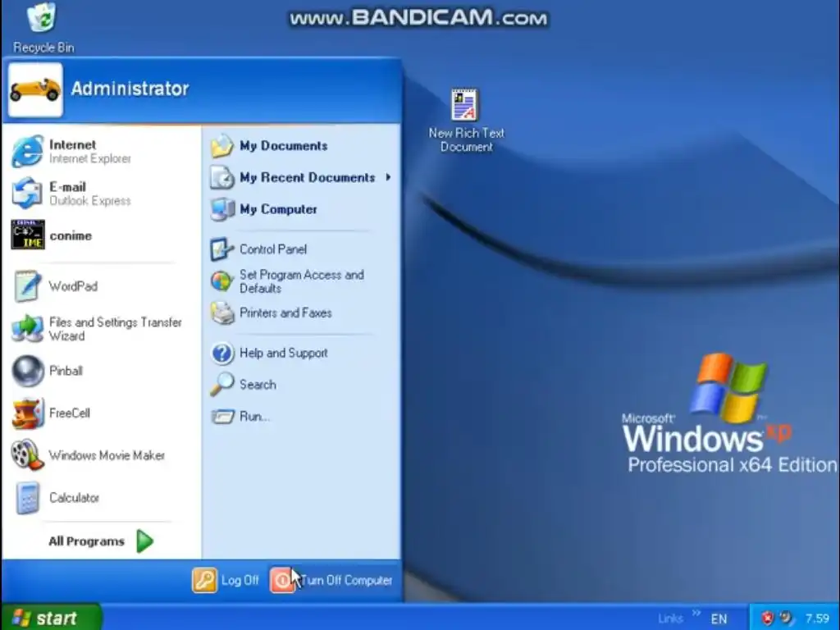Click the tray icon beside the clock
The height and width of the screenshot is (630, 840).
(x=787, y=619)
